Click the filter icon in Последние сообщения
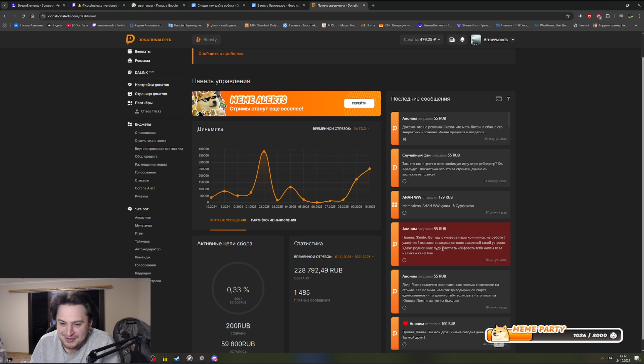This screenshot has height=364, width=644. coord(508,99)
